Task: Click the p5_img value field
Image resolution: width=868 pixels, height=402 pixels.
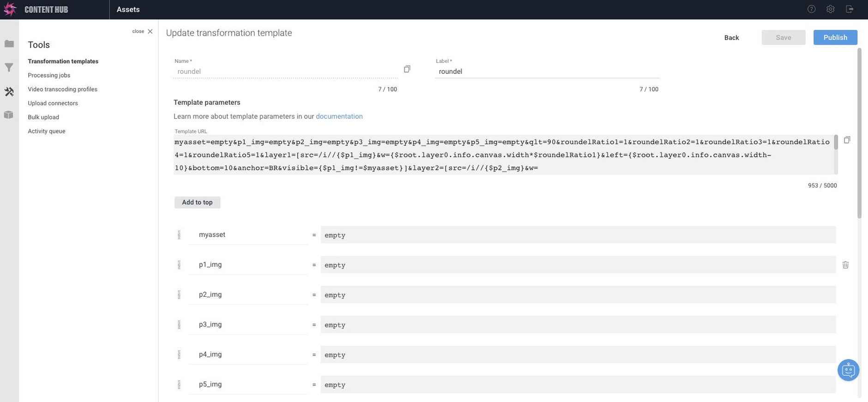Action: (578, 385)
